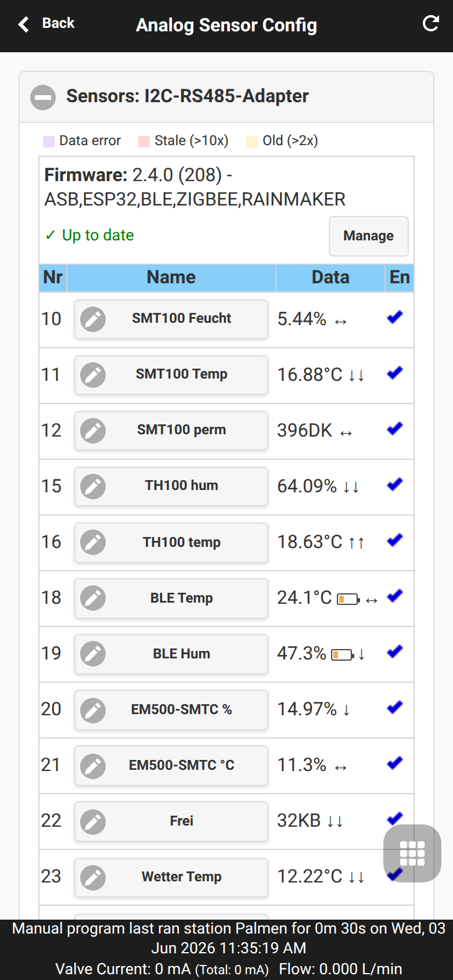Screen dimensions: 453x980
Task: Toggle enabled checkmark for sensor 18
Action: coord(395,596)
